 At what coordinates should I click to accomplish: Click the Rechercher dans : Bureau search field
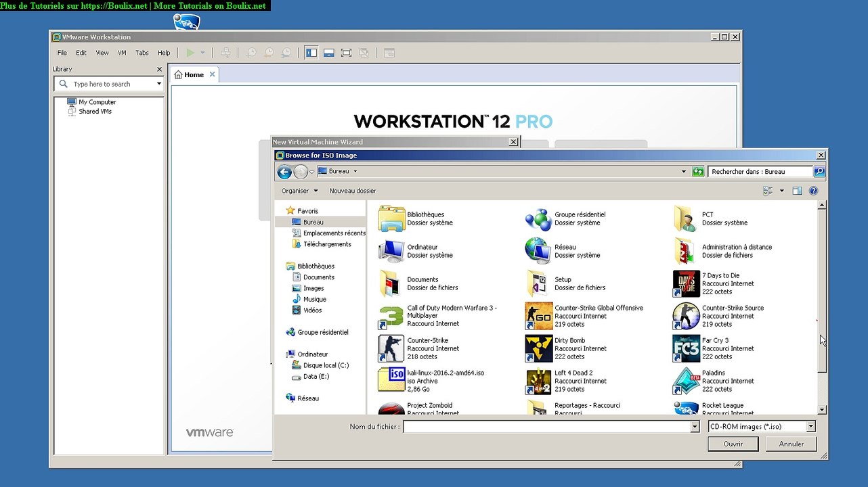[760, 172]
